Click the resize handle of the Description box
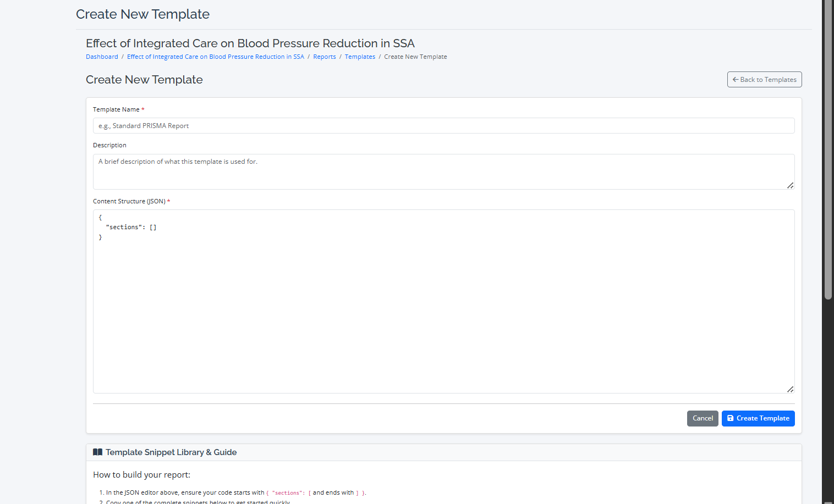Image resolution: width=834 pixels, height=504 pixels. (x=790, y=185)
